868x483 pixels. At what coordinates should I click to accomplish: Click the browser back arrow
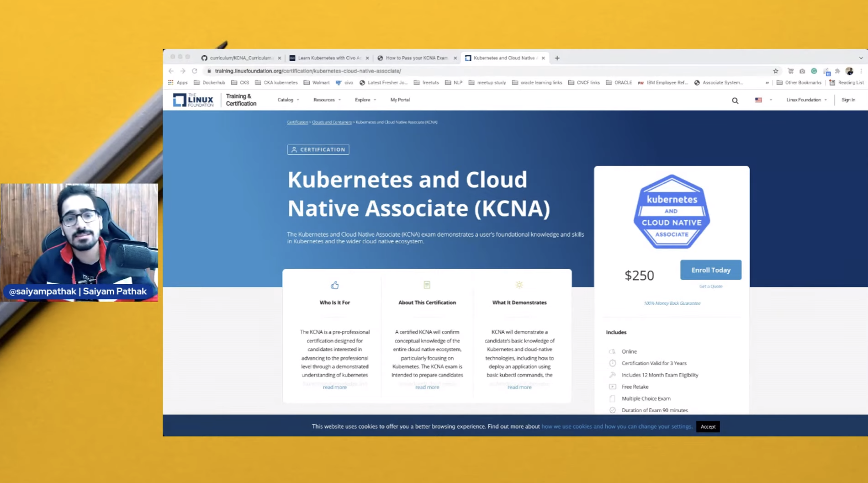pos(171,71)
